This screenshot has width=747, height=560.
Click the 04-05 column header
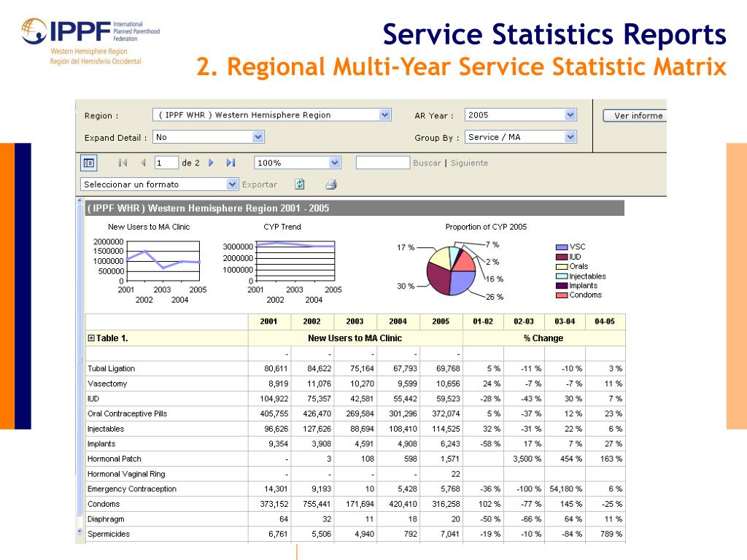(605, 322)
